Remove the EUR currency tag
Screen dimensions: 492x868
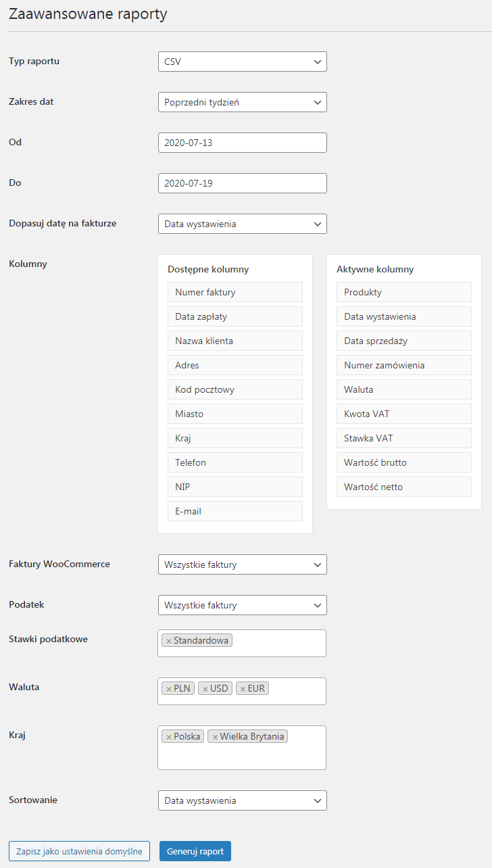[243, 689]
